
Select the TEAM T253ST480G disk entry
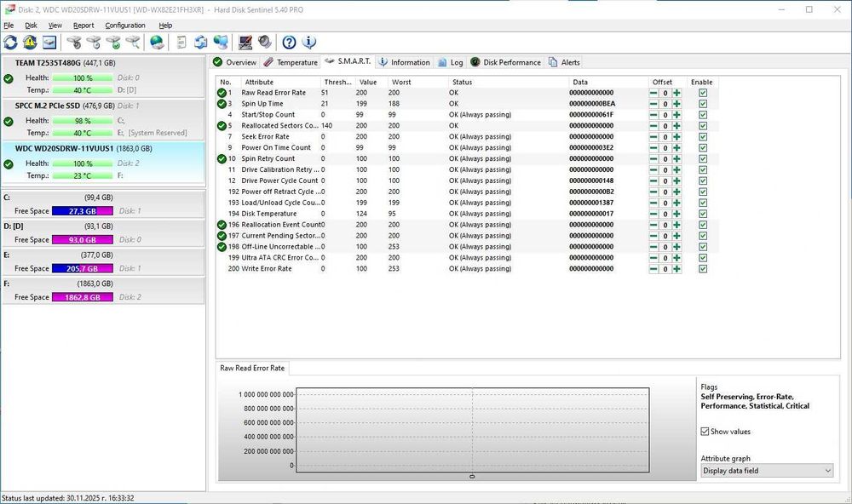(x=103, y=77)
